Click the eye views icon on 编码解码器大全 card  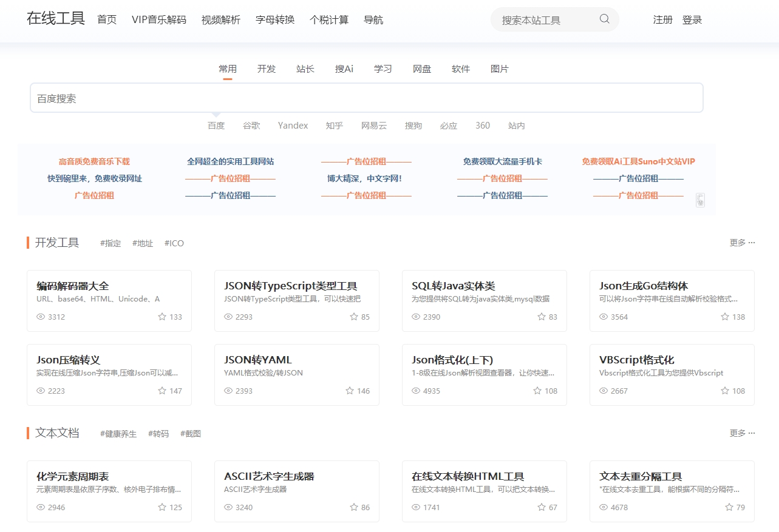click(x=41, y=317)
